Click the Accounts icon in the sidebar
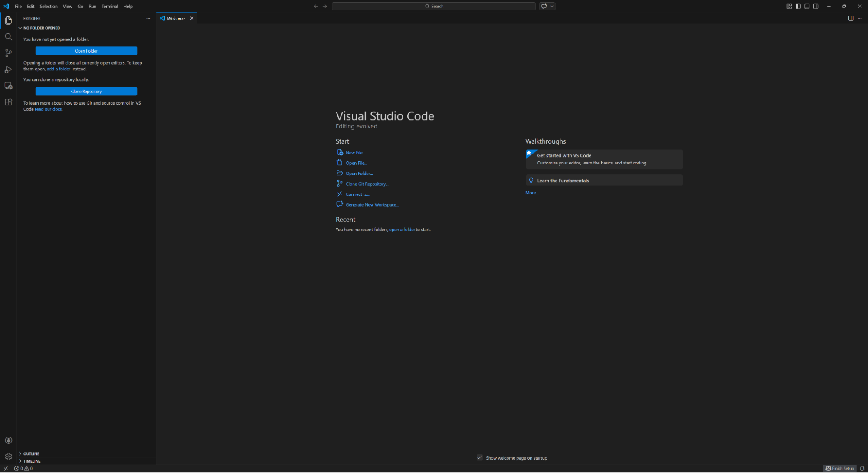 (8, 440)
